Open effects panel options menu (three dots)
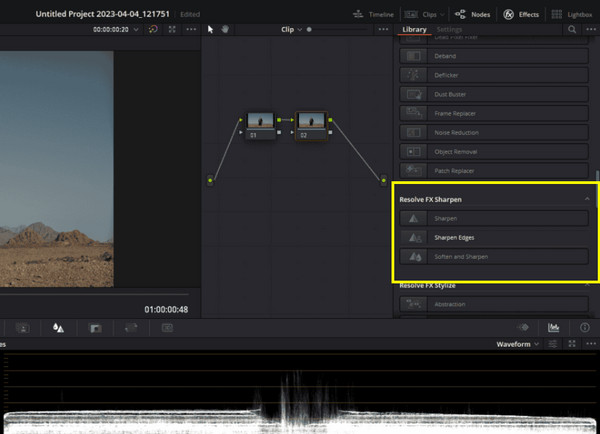600x434 pixels. tap(590, 29)
